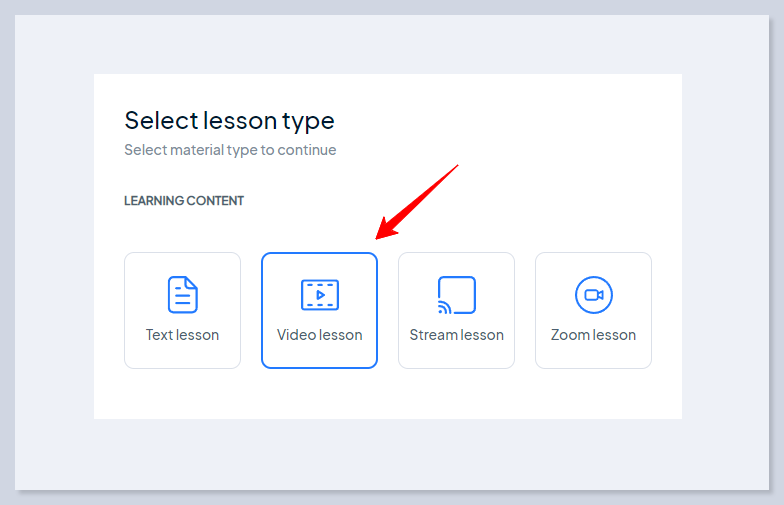Click the broadcast waves on the stream icon

[444, 308]
